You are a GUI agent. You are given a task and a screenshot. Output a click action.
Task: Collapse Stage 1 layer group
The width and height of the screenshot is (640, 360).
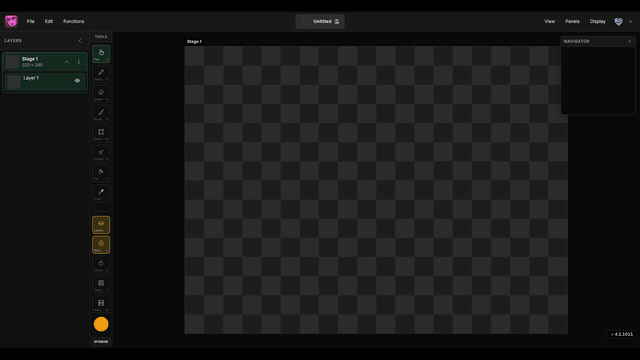[67, 62]
